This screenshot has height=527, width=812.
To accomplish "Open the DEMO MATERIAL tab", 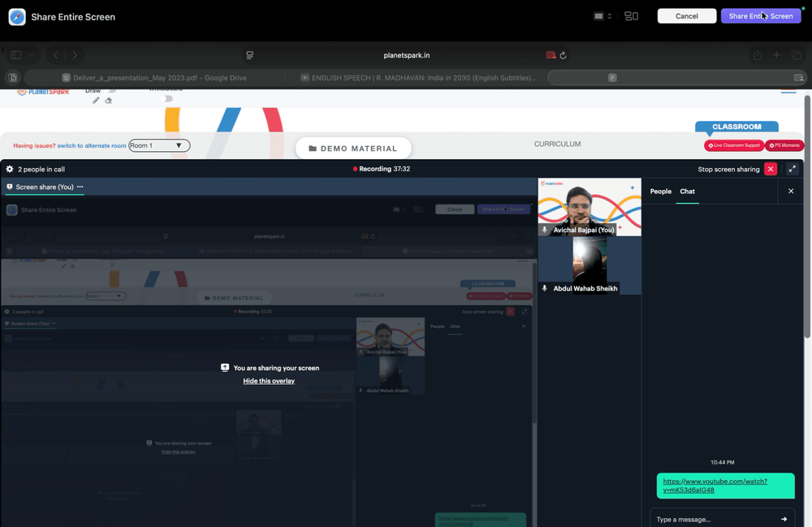I will pos(353,148).
